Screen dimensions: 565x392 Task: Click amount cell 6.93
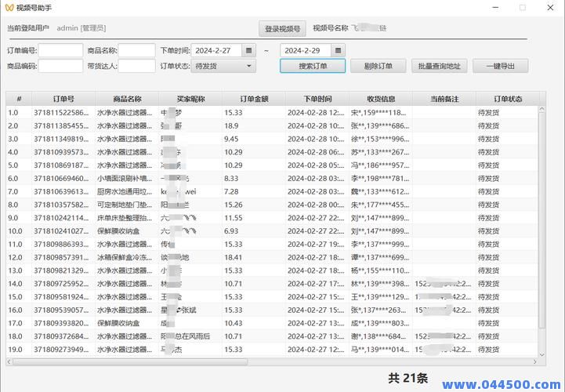click(231, 231)
